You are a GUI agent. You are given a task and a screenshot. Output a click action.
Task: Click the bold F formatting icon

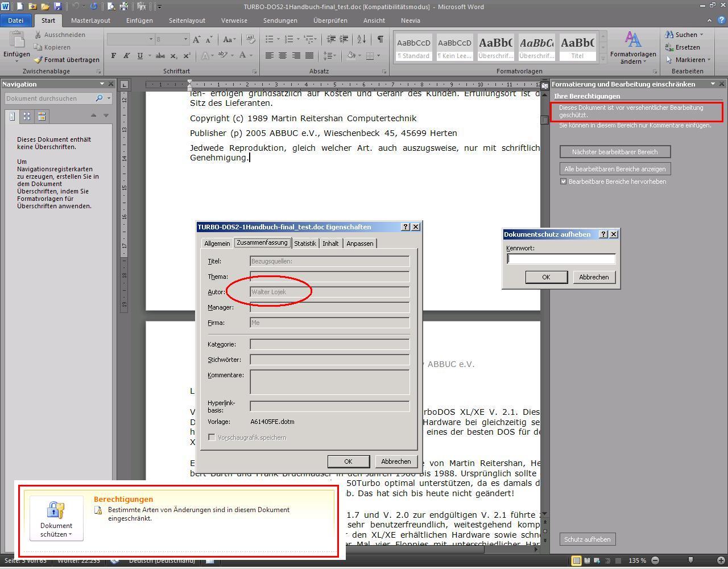(114, 56)
